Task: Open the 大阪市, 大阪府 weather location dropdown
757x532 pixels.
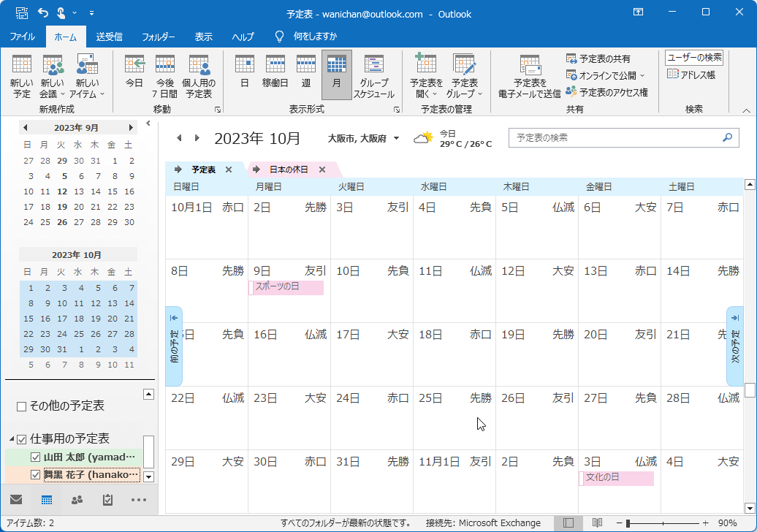Action: 396,139
